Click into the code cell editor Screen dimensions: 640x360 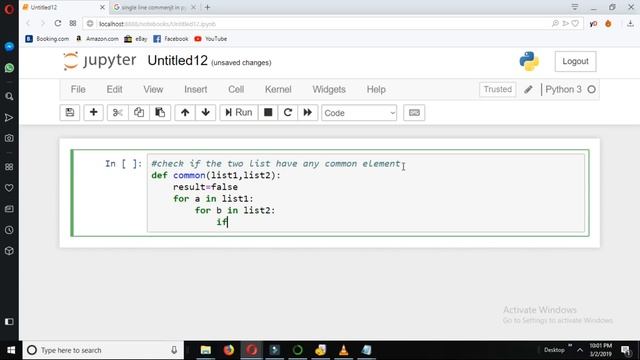[366, 193]
